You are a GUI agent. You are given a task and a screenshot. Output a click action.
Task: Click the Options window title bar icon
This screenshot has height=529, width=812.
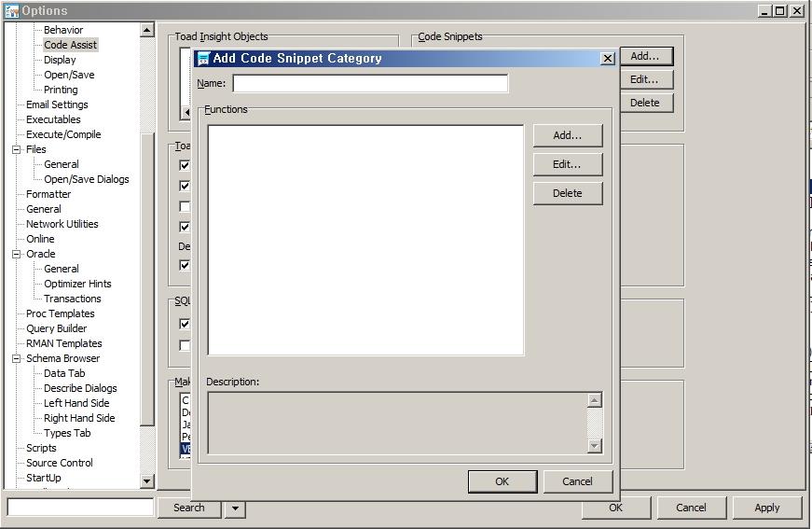pyautogui.click(x=12, y=11)
